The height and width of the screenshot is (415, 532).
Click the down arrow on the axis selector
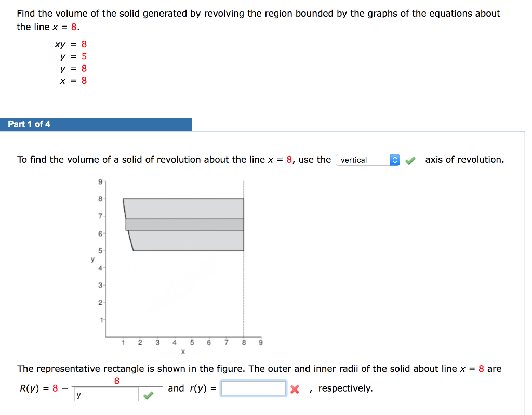pyautogui.click(x=395, y=162)
